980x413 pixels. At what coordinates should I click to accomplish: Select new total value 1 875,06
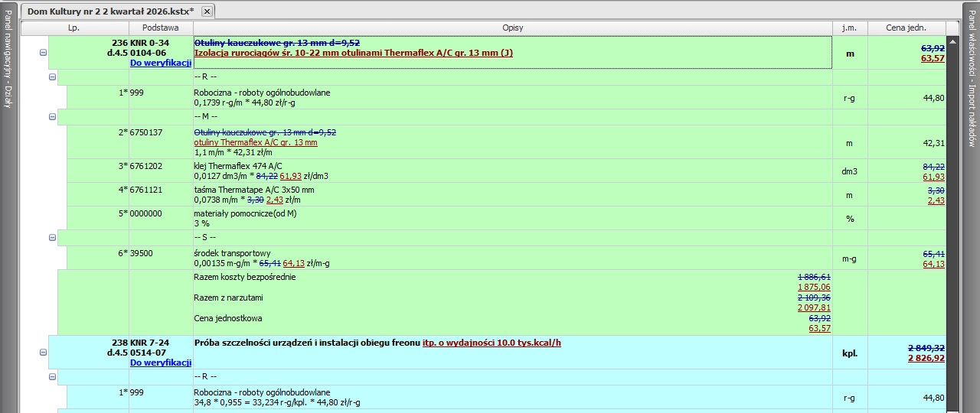tap(814, 288)
